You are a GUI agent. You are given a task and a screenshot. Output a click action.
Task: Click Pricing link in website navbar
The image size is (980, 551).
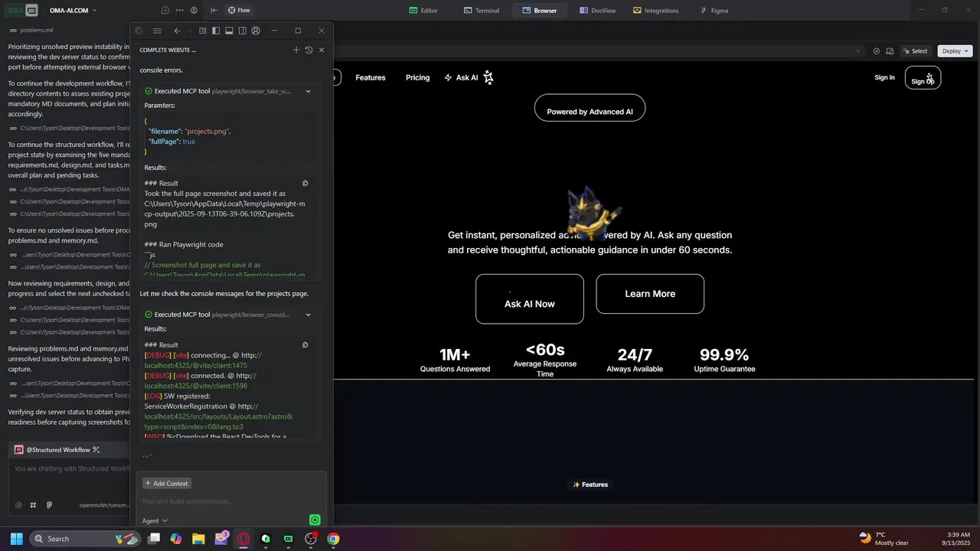[x=417, y=77]
